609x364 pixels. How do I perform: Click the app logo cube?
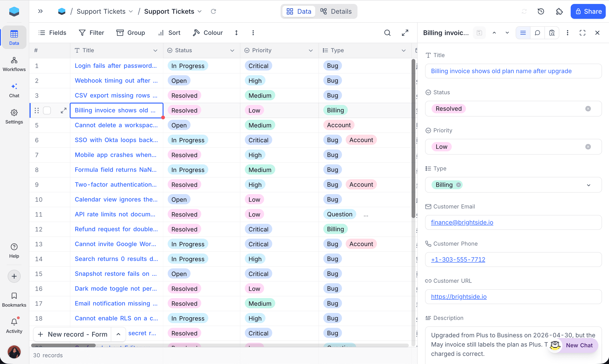click(14, 11)
